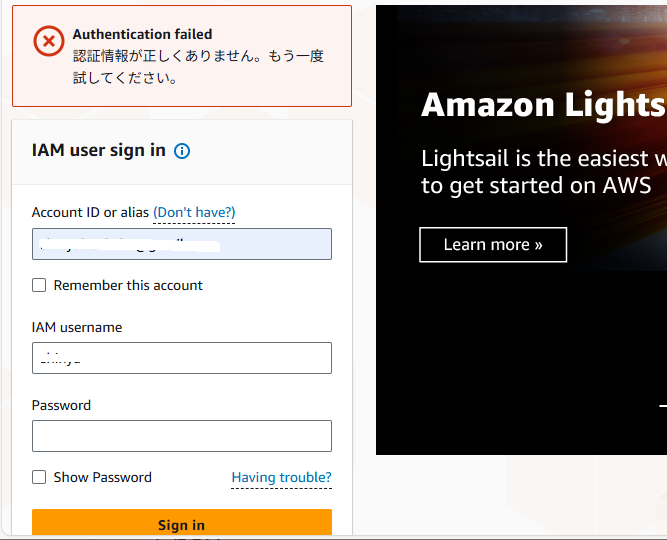Click into the IAM username field
667x540 pixels.
181,358
